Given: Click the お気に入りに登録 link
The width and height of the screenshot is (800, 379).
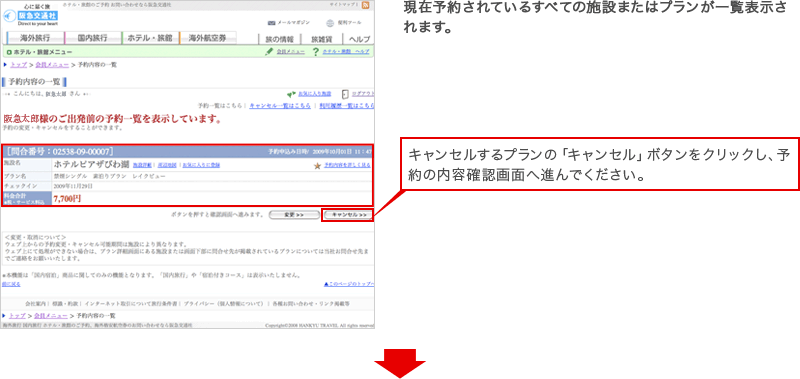Looking at the screenshot, I should click(201, 166).
